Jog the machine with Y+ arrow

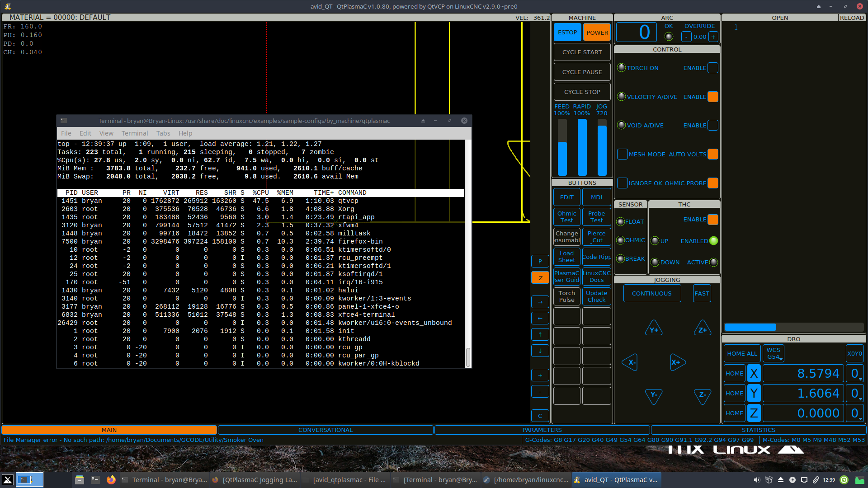pyautogui.click(x=654, y=328)
